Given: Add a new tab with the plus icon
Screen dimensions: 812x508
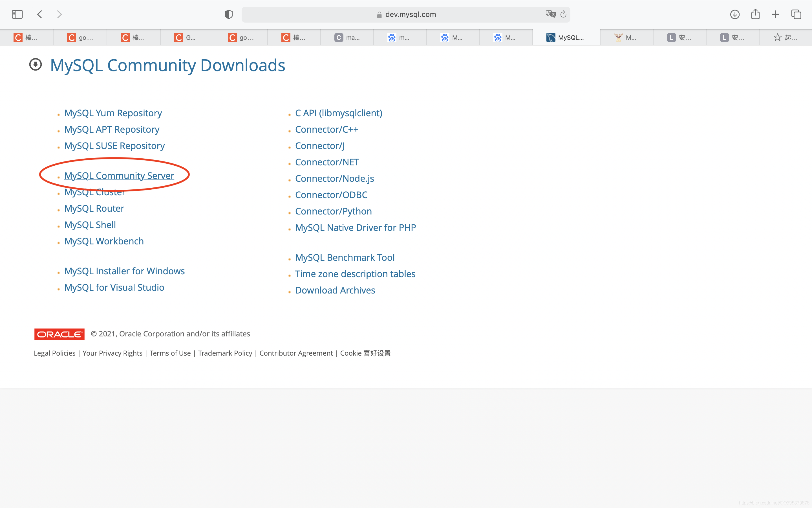Looking at the screenshot, I should click(x=775, y=14).
